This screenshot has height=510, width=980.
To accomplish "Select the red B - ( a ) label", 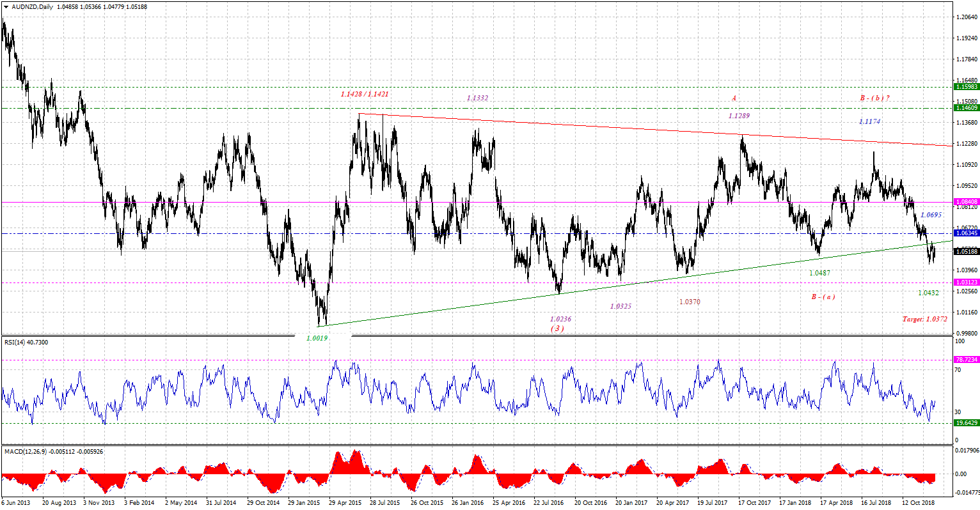I will pos(823,297).
